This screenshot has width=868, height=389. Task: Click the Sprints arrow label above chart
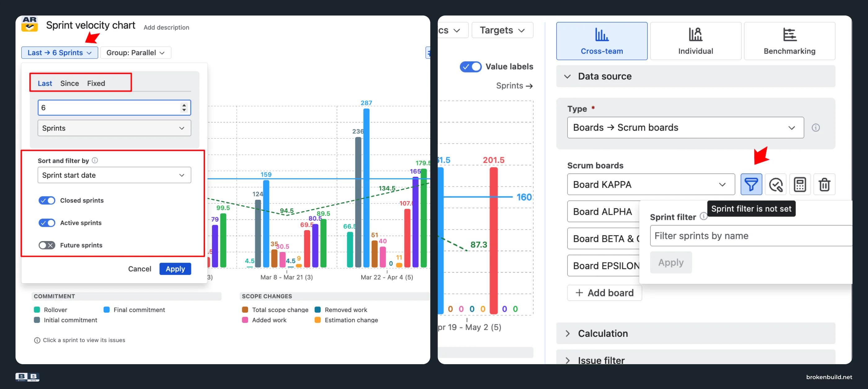pos(514,86)
